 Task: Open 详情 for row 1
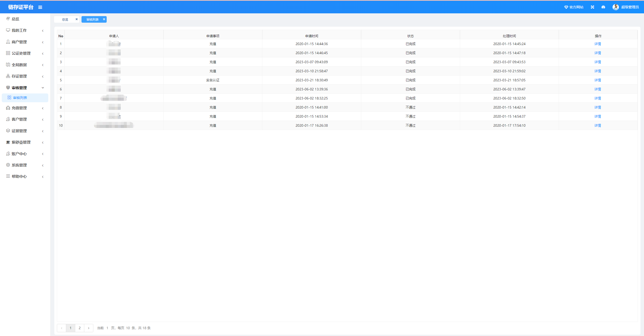(x=598, y=44)
